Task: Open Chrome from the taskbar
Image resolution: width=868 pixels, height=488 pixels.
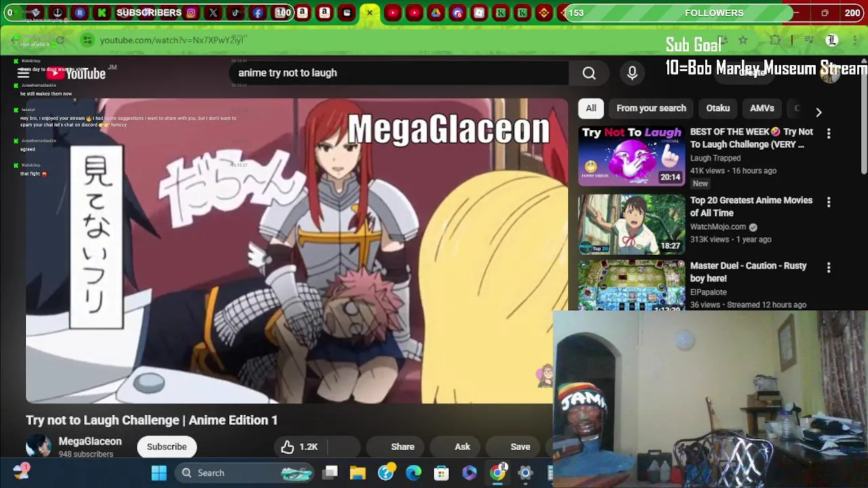Action: (x=498, y=473)
